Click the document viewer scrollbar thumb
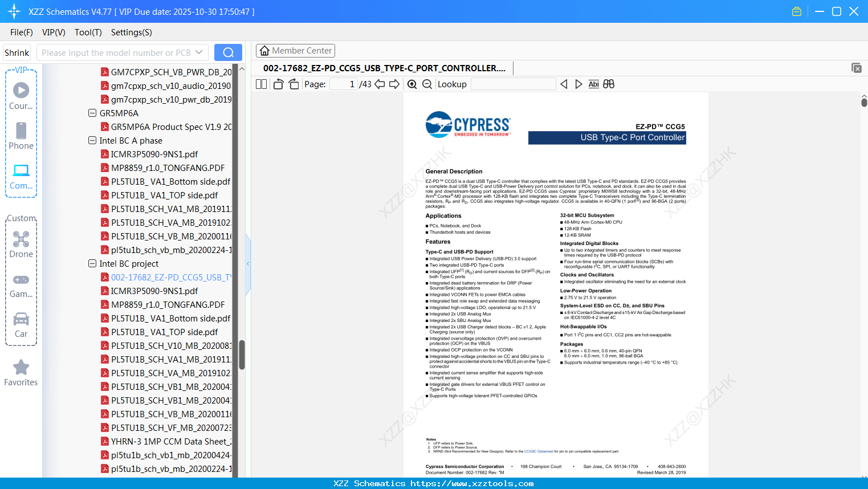This screenshot has width=868, height=489. click(864, 103)
